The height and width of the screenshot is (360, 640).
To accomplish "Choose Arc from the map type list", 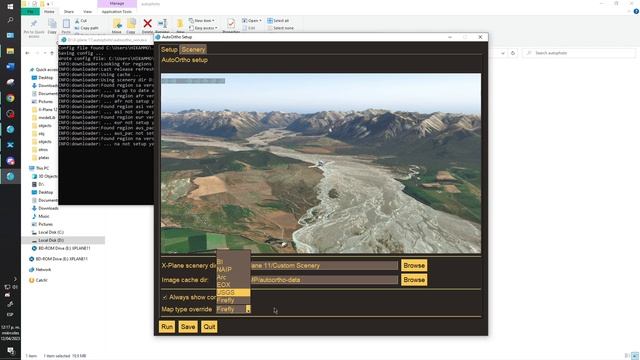I will pos(233,277).
